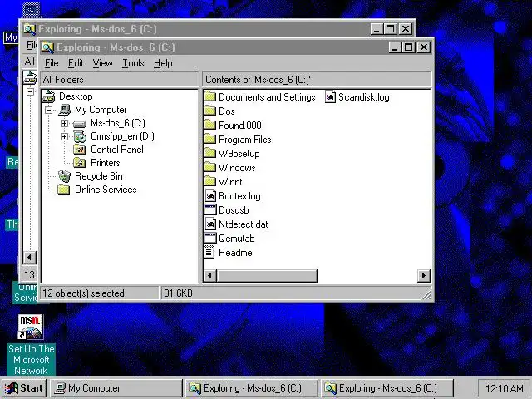
Task: Minimize the front Explorer window
Action: click(395, 47)
